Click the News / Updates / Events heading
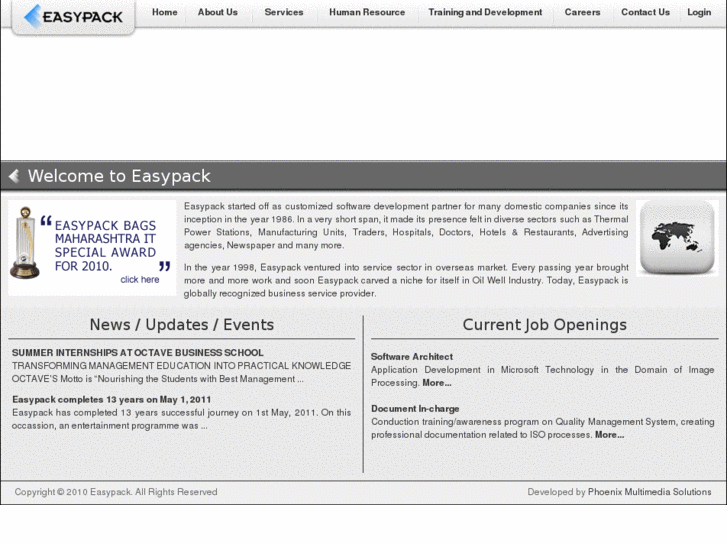Image resolution: width=727 pixels, height=545 pixels. (x=182, y=325)
